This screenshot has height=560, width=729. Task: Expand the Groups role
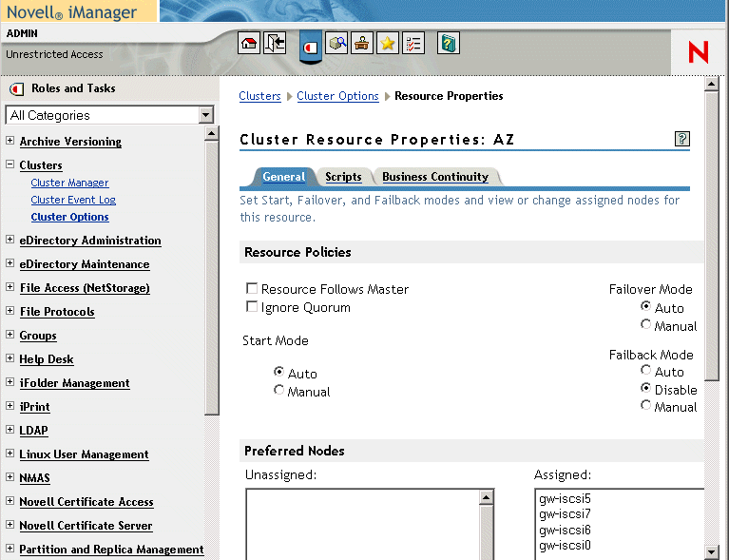[10, 334]
